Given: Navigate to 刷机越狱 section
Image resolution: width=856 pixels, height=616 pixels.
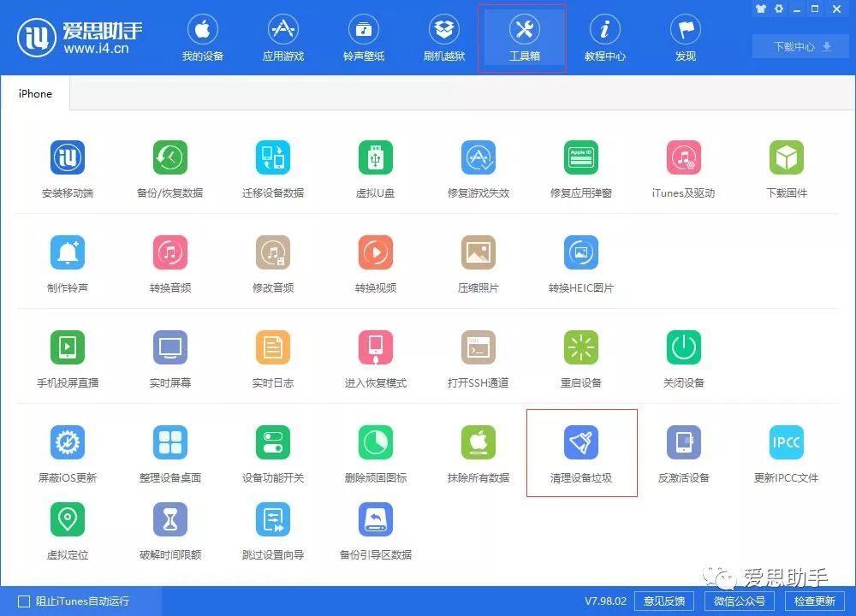Looking at the screenshot, I should [x=443, y=38].
